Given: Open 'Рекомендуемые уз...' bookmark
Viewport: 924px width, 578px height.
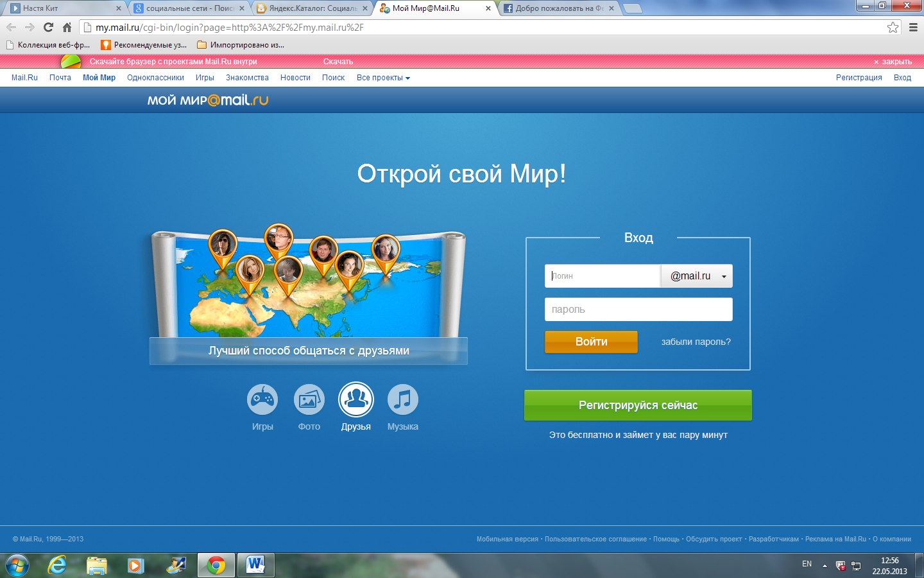Looking at the screenshot, I should click(x=144, y=45).
